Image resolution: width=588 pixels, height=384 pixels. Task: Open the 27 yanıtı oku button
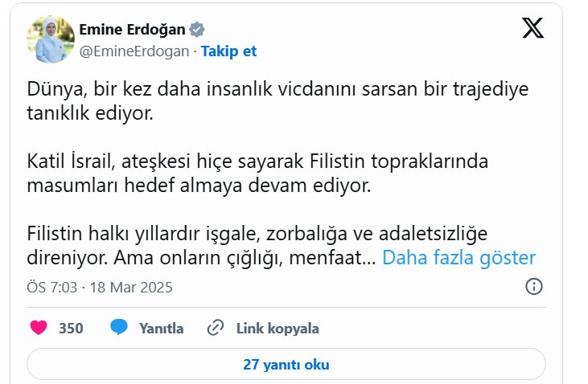pos(286,364)
